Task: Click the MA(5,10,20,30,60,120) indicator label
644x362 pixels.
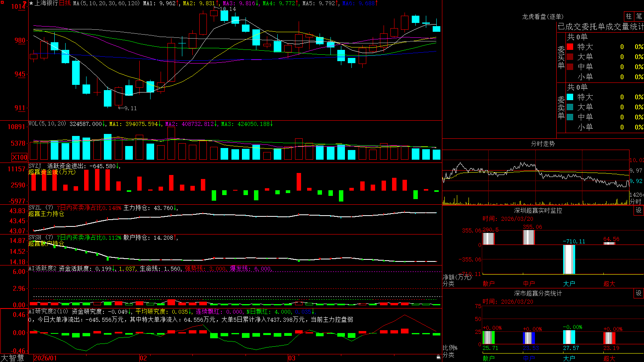Action: 106,3
